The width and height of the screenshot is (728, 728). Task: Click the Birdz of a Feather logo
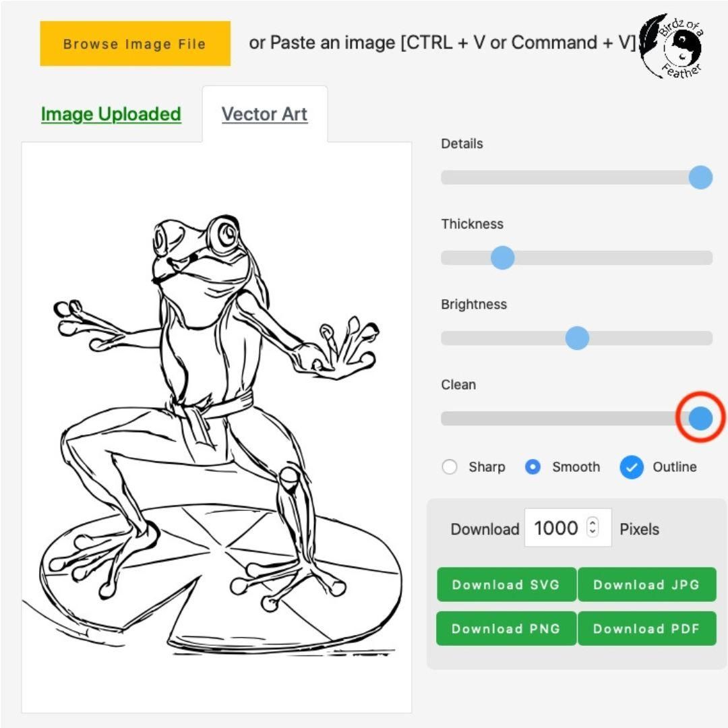pos(671,47)
